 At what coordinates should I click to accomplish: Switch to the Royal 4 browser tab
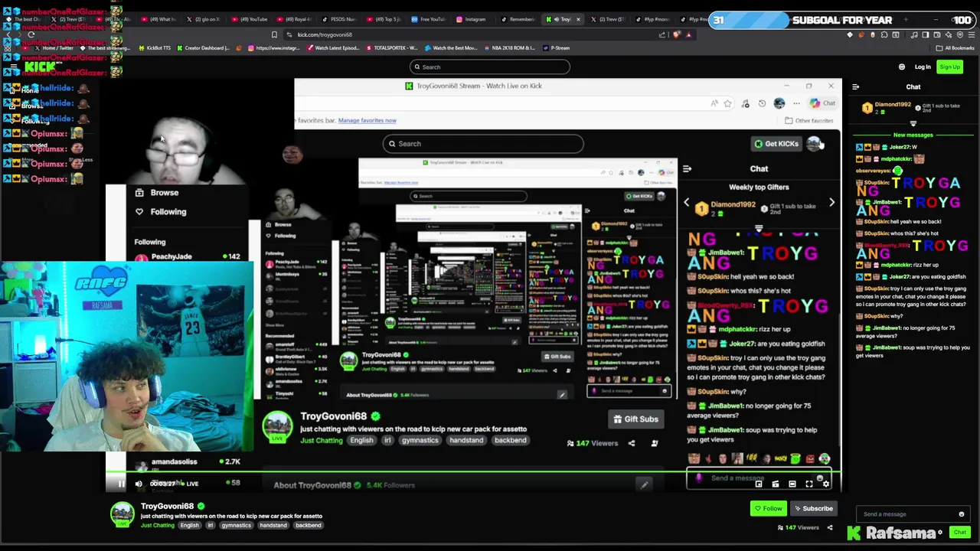pos(296,19)
